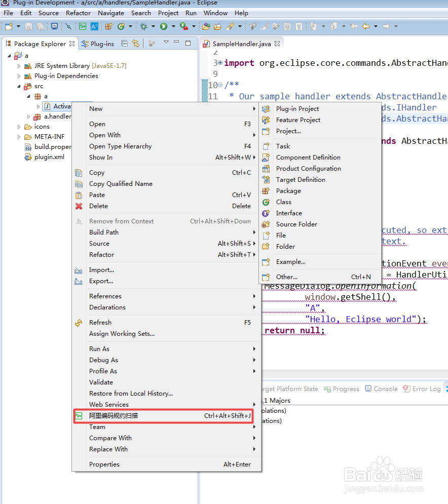Screen dimensions: 448x504
Task: Click the Save All icon
Action: (x=40, y=26)
